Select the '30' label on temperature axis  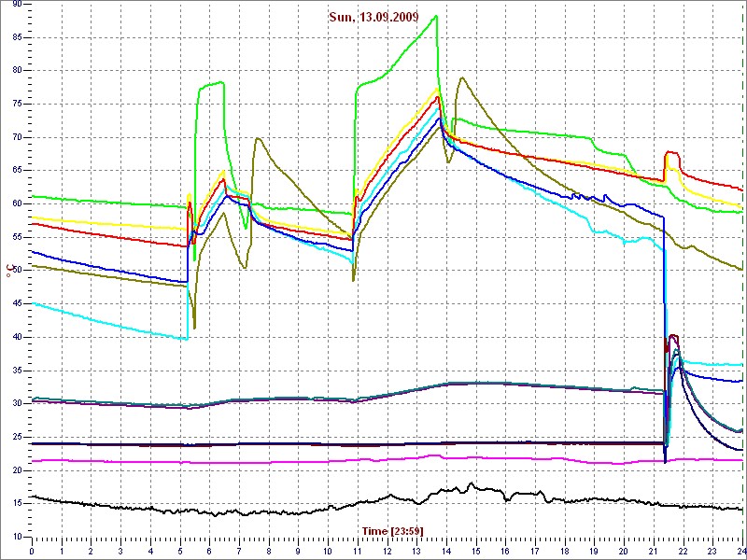pos(16,404)
